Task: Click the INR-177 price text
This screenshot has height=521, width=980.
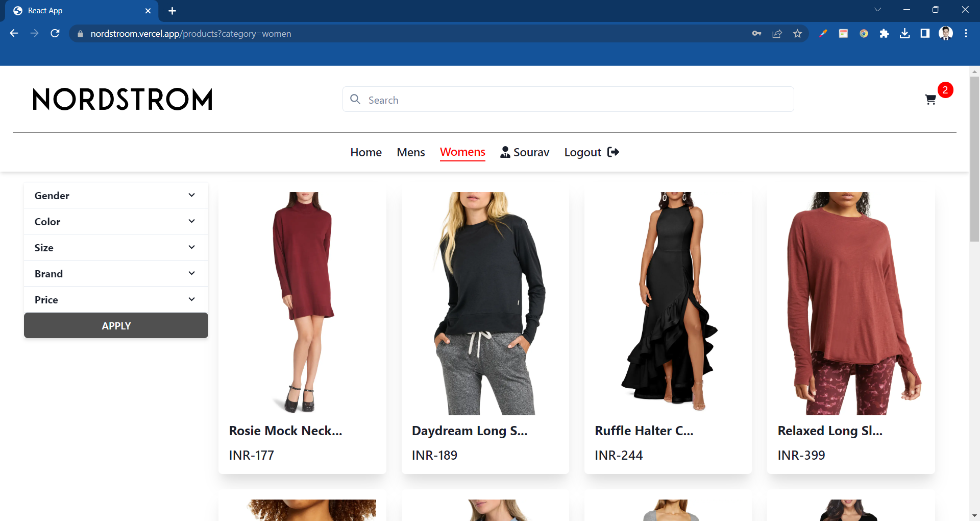Action: [251, 455]
